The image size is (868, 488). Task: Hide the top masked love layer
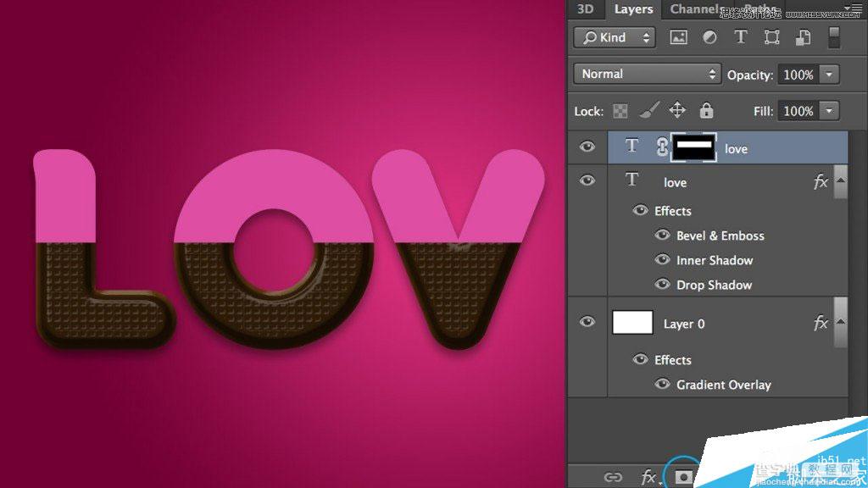[x=587, y=147]
